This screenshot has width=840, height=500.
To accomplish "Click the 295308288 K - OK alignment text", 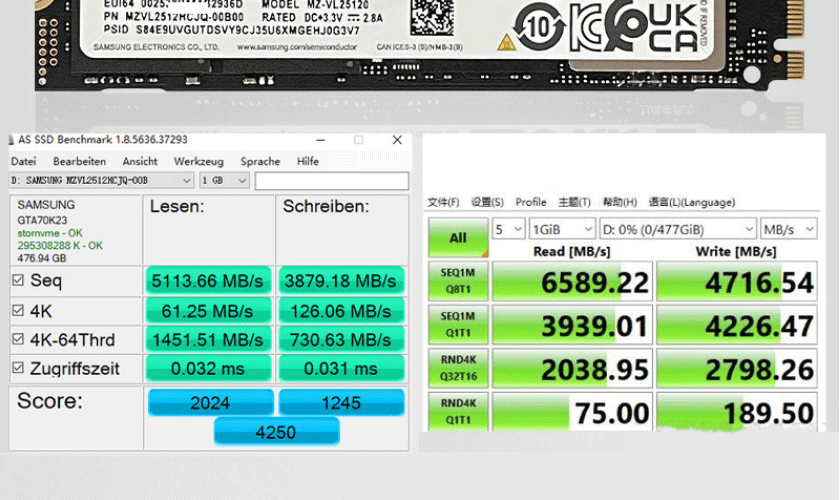I will 60,245.
